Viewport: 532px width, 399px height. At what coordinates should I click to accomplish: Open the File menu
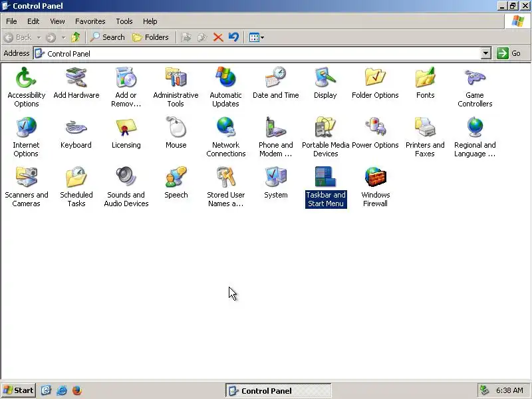[11, 21]
